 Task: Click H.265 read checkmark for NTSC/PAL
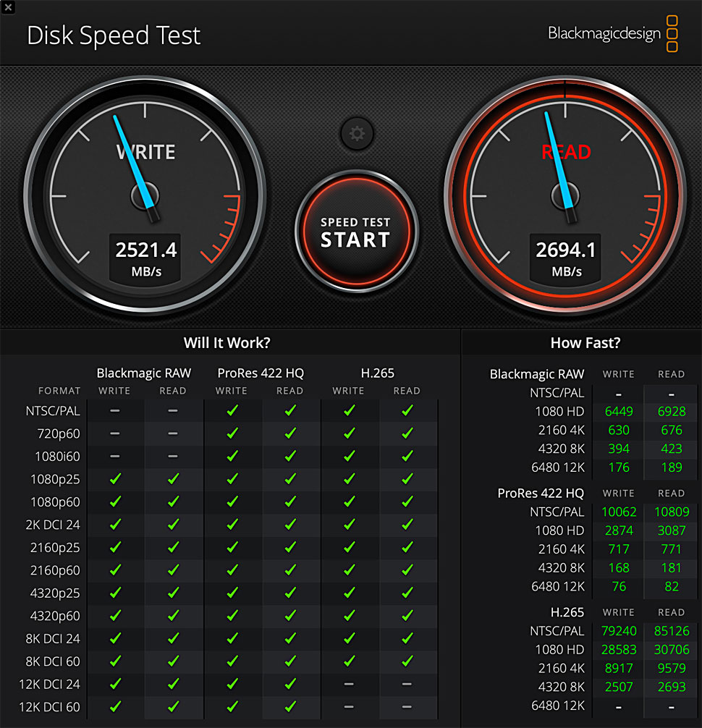click(407, 410)
